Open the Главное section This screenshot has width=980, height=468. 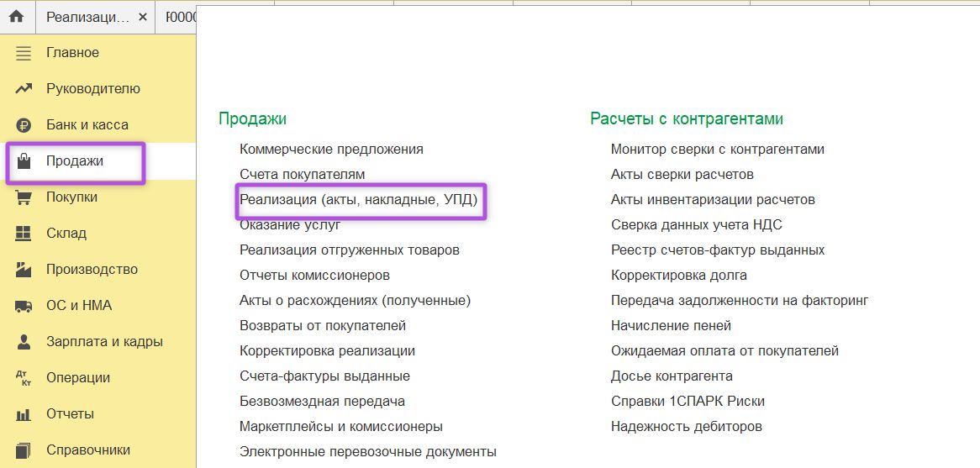(x=72, y=53)
